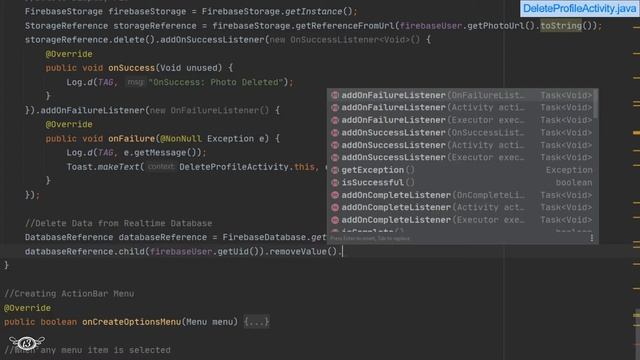
Task: Click the @Override annotation above onCreateOptionsMenu
Action: tap(27, 308)
